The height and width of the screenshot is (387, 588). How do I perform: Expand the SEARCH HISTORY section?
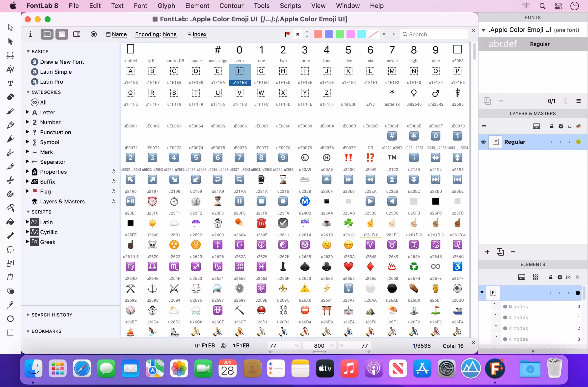[x=28, y=315]
